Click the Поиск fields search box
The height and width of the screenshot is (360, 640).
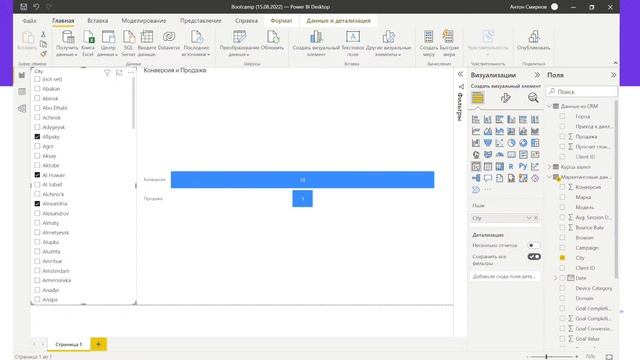tap(582, 92)
